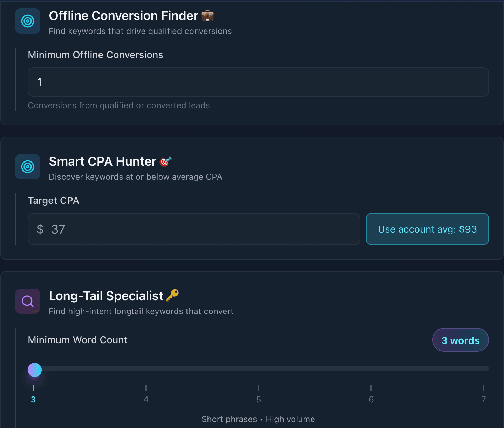Image resolution: width=504 pixels, height=428 pixels.
Task: Click into the Target CPA amount field
Action: [203, 229]
